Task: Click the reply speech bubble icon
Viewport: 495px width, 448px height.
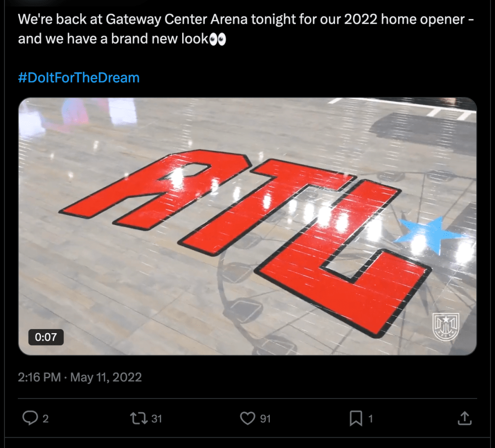Action: click(x=30, y=418)
